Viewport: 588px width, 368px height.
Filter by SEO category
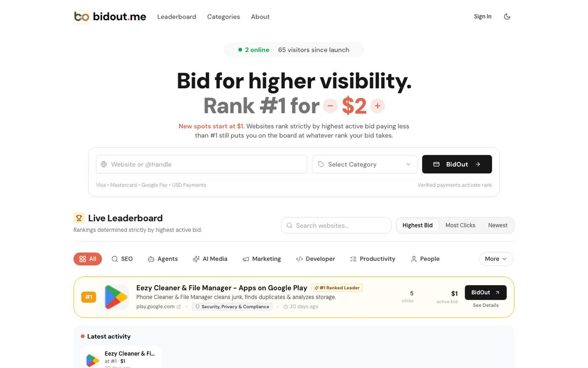[x=122, y=259]
